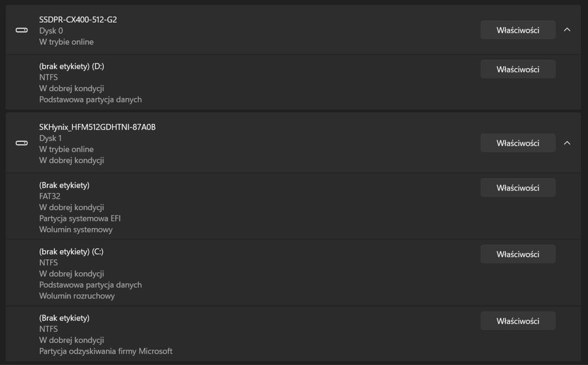Viewport: 588px width, 365px height.
Task: Click the drive icon beside SSDPR-CX400-512-G2
Action: pos(21,31)
